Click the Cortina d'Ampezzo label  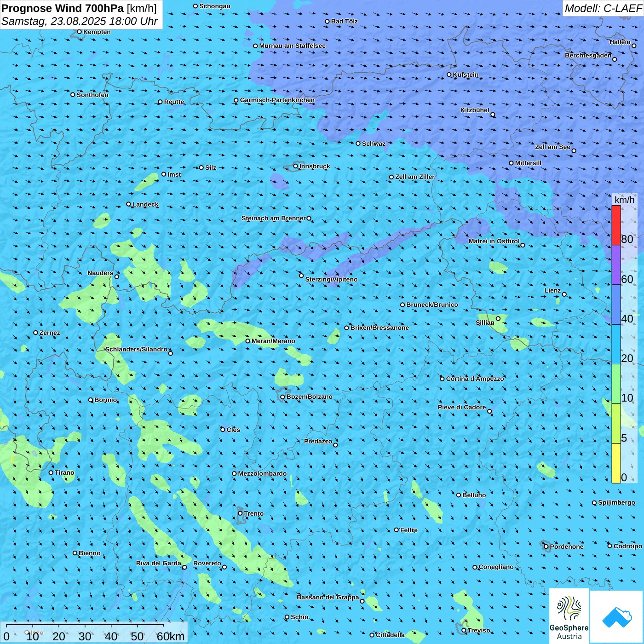475,379
